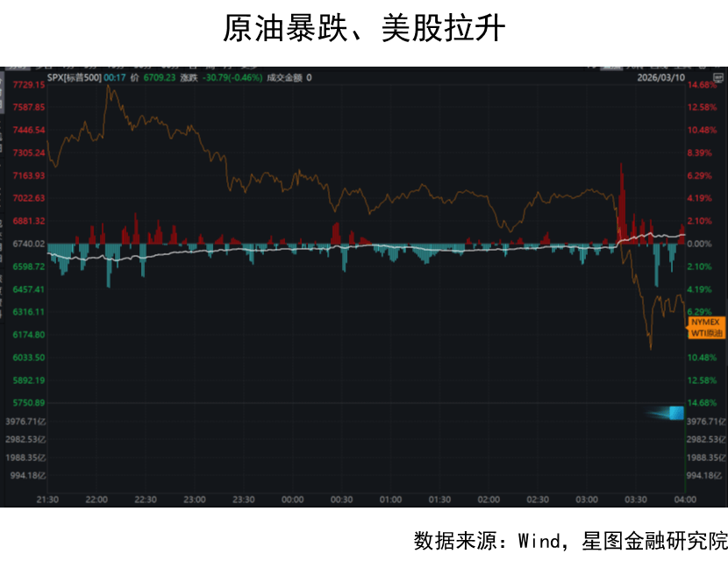Click the 5750.89 bottom price label
The width and height of the screenshot is (728, 561).
[29, 403]
